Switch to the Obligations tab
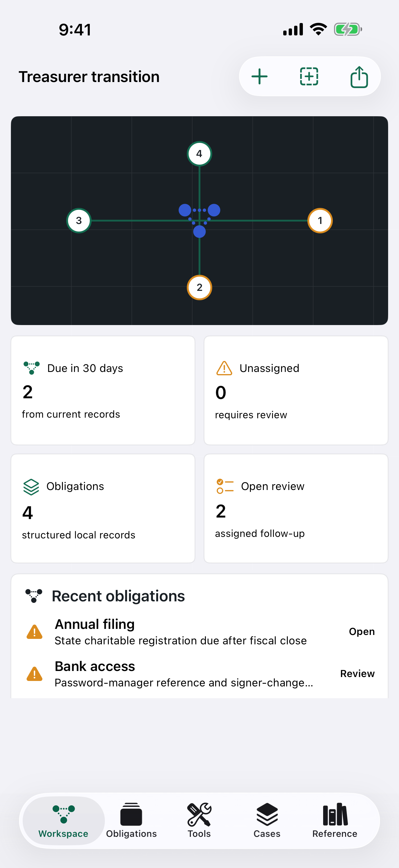The image size is (399, 868). pos(131,820)
